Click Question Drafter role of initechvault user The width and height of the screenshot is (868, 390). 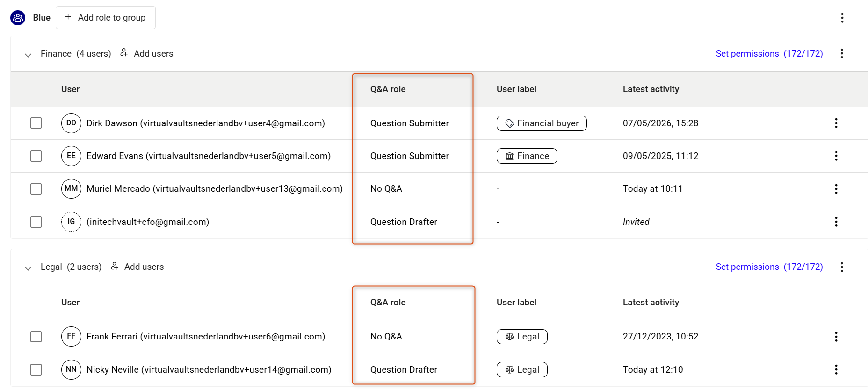click(x=404, y=222)
